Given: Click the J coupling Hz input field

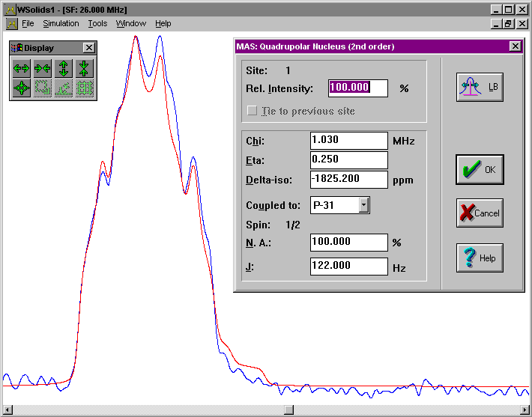Looking at the screenshot, I should (x=348, y=266).
